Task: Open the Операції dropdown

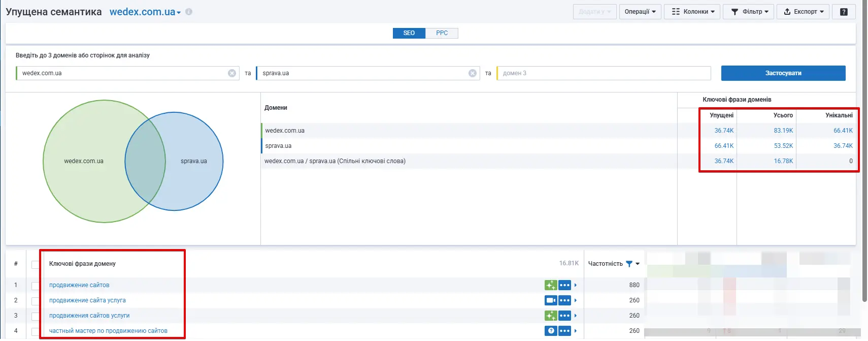Action: tap(640, 12)
